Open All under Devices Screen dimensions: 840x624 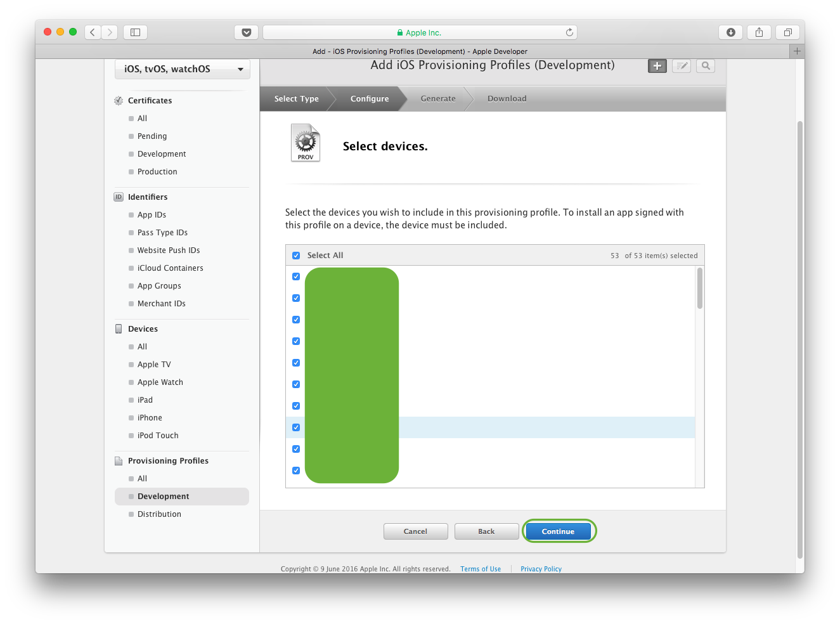coord(142,346)
